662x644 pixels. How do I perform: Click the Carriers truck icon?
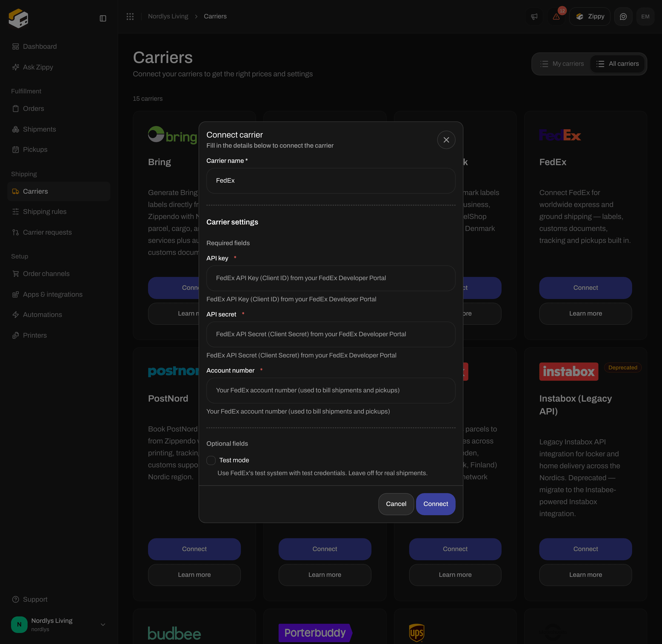16,191
